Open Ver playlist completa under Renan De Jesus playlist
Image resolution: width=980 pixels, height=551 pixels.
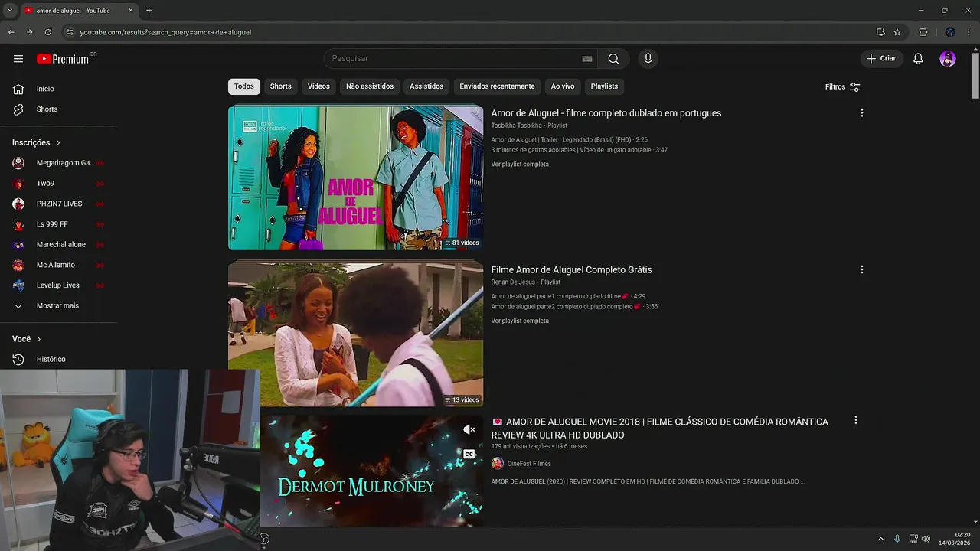[x=520, y=321]
